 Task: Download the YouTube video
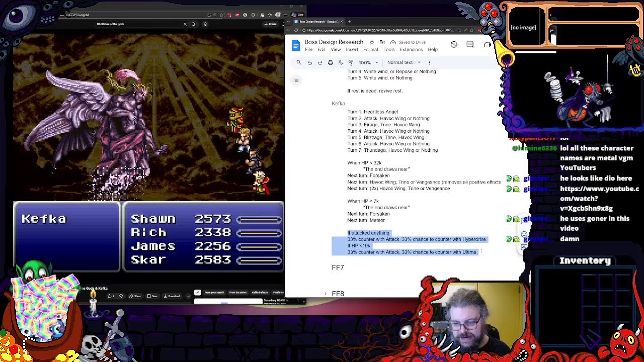coord(172,296)
